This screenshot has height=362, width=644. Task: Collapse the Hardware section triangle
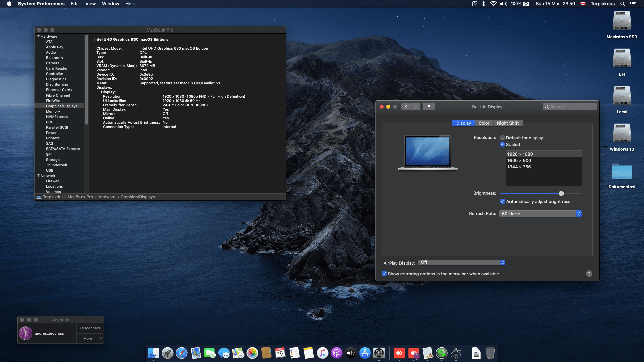[x=38, y=36]
